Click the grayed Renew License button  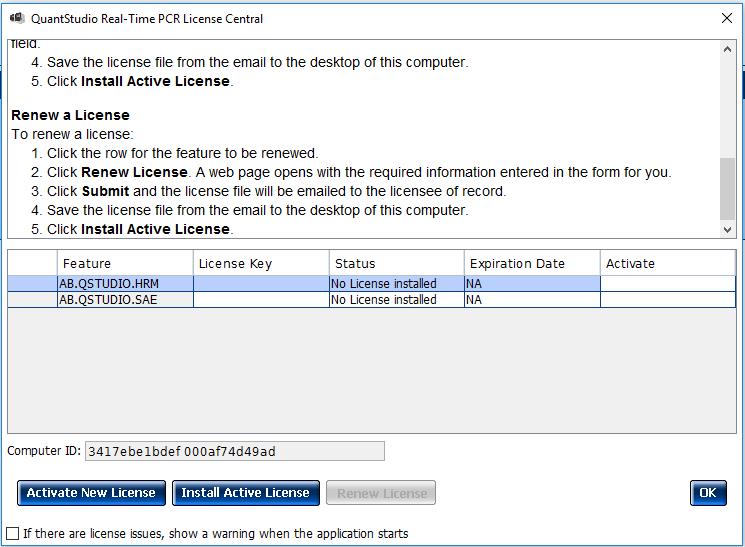381,493
